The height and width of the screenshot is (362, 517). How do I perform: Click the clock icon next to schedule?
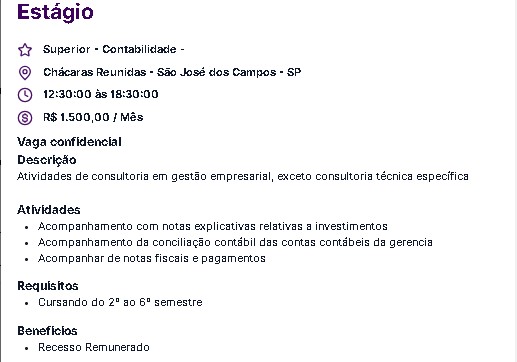tap(25, 95)
